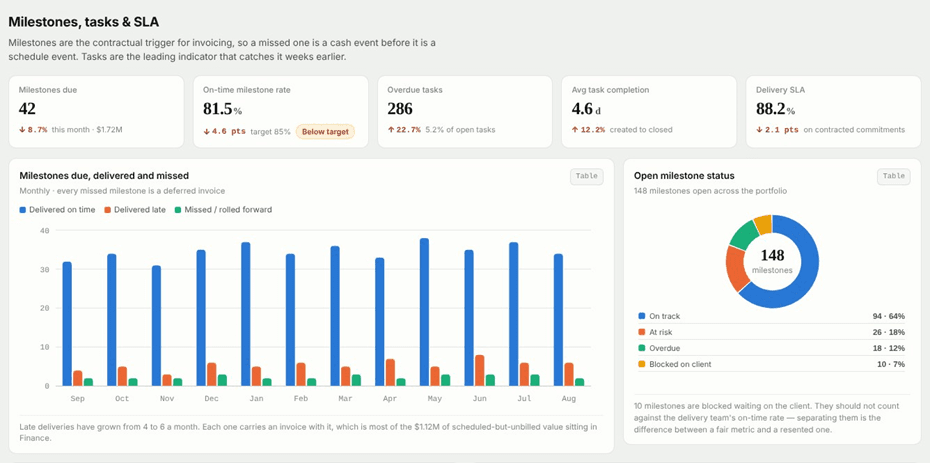
Task: Click the 286 overdue tasks value
Action: 400,109
